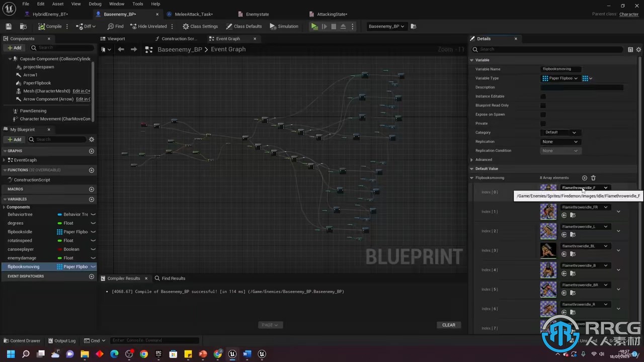Browse to asset in Content Browser toolbar icon
The image size is (644, 362).
point(23,26)
